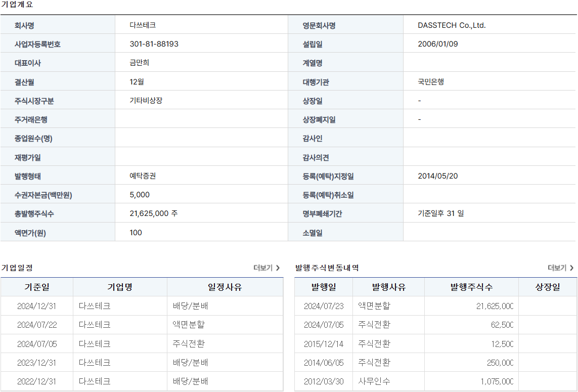Click 주식전환 reason in 기업일정 table
This screenshot has width=578, height=392.
click(x=189, y=343)
